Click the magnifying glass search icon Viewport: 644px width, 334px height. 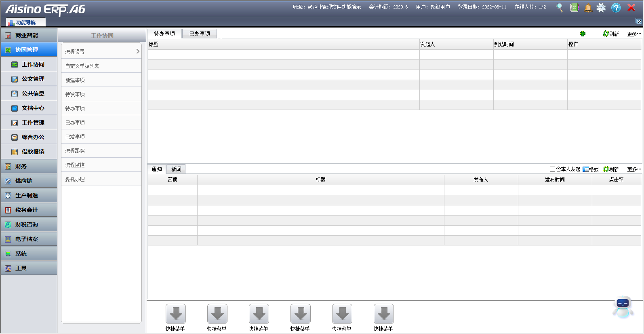560,8
